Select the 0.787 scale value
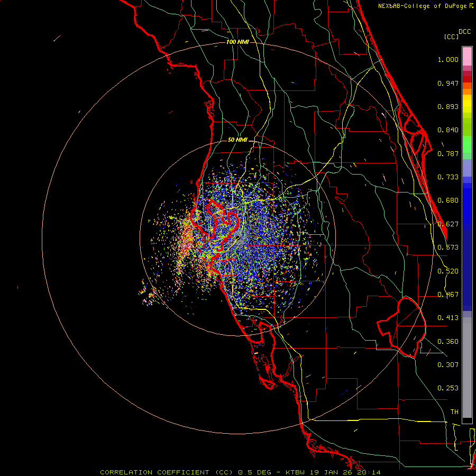The width and height of the screenshot is (476, 476). pyautogui.click(x=448, y=153)
